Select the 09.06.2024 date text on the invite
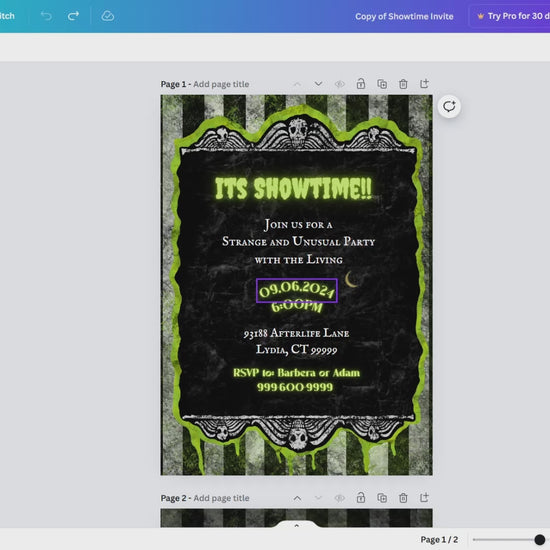 tap(297, 290)
